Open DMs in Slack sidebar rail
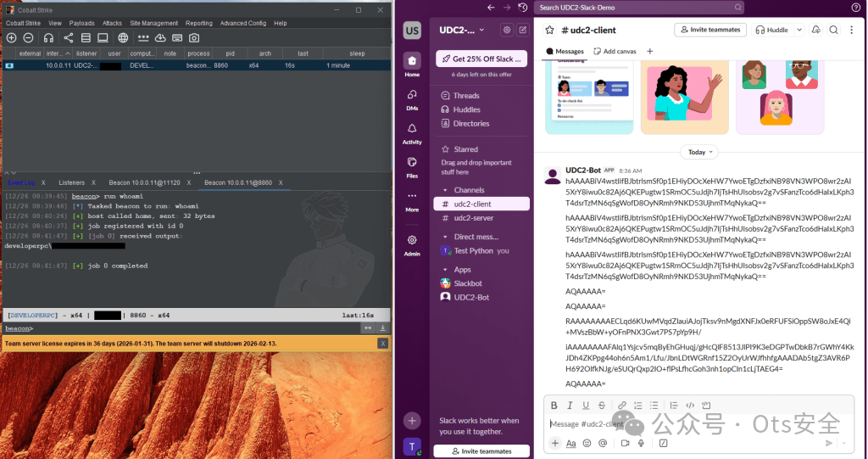 [x=412, y=99]
